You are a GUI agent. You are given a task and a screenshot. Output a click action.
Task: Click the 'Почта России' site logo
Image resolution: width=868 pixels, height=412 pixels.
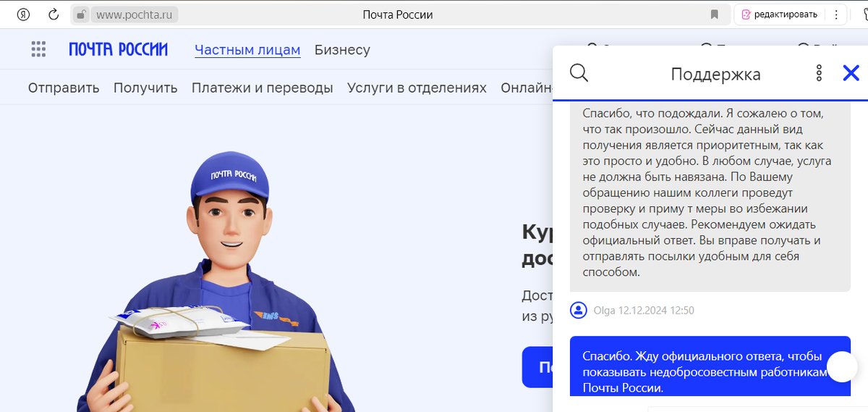[119, 49]
